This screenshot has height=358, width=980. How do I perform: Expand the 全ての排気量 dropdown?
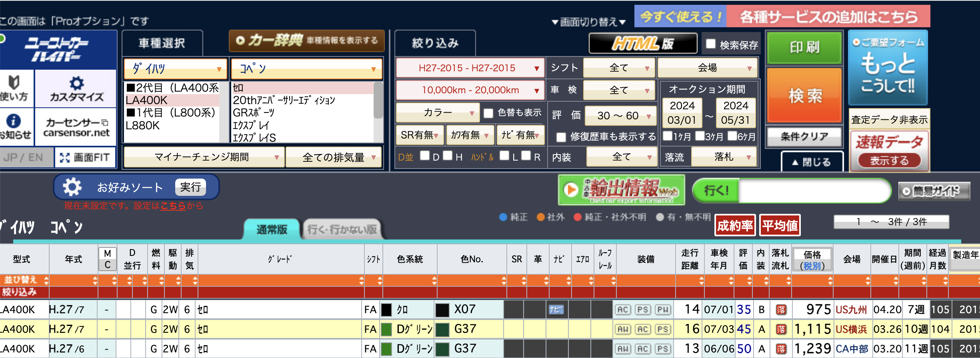coord(334,157)
